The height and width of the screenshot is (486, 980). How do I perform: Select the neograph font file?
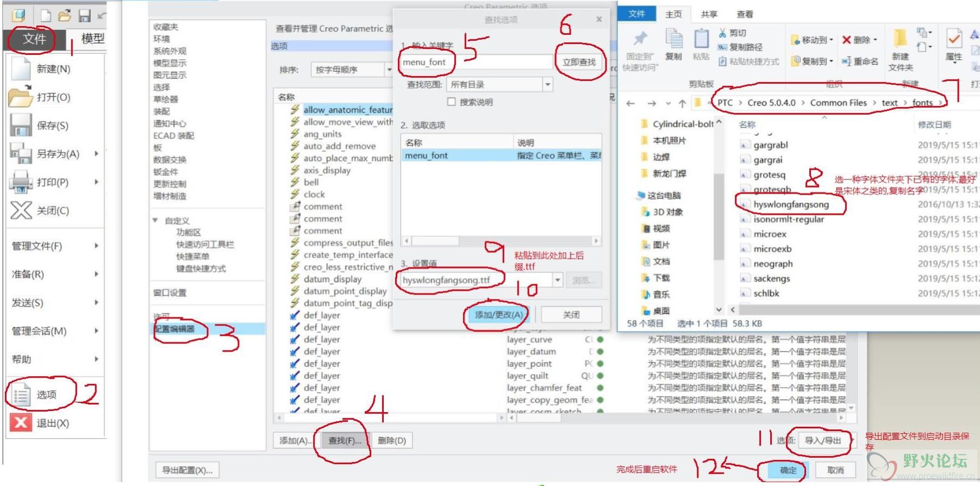(x=772, y=264)
